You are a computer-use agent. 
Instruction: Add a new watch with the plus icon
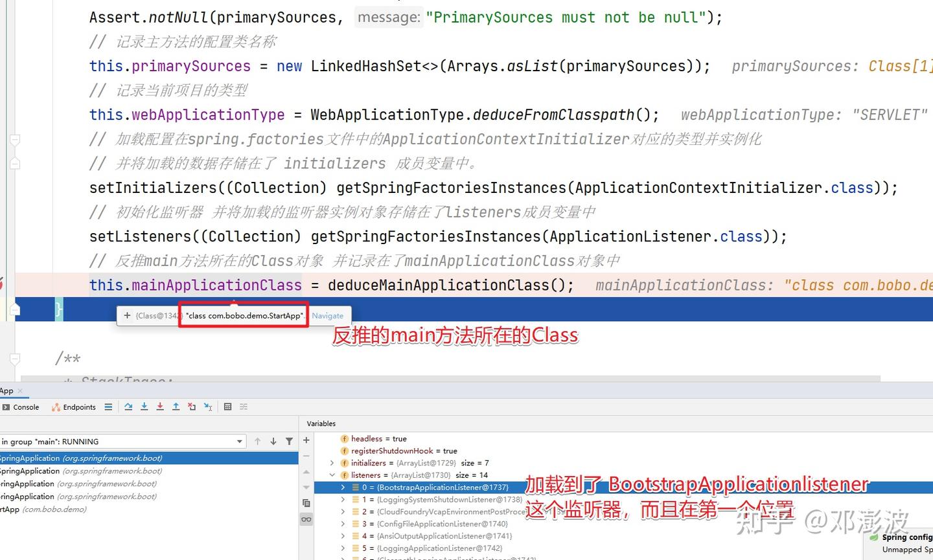[x=306, y=440]
